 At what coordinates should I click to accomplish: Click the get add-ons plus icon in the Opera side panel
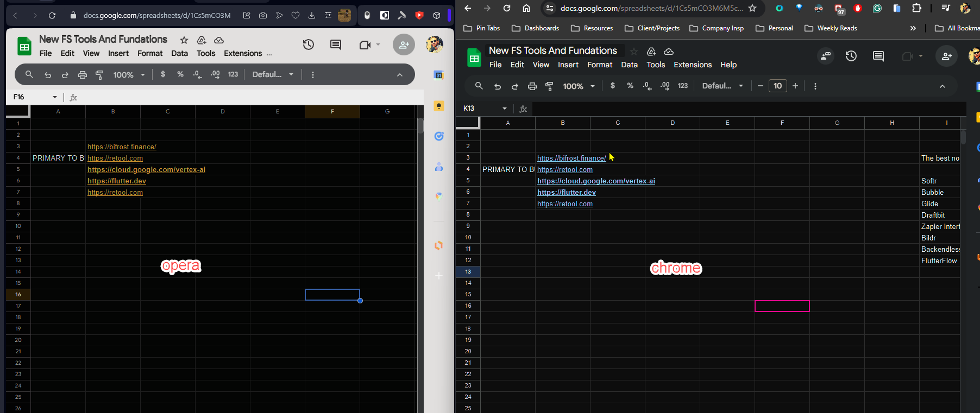(x=439, y=276)
